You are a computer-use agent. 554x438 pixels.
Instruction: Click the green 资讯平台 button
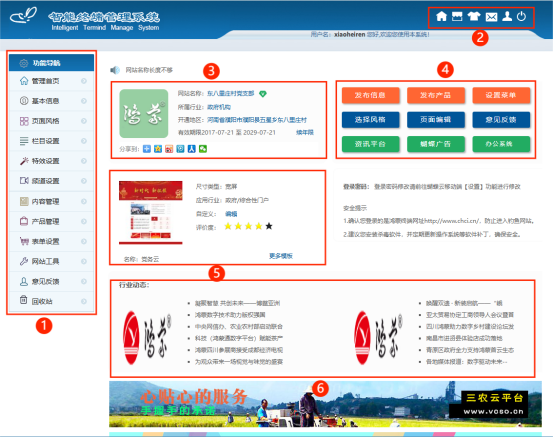(370, 144)
